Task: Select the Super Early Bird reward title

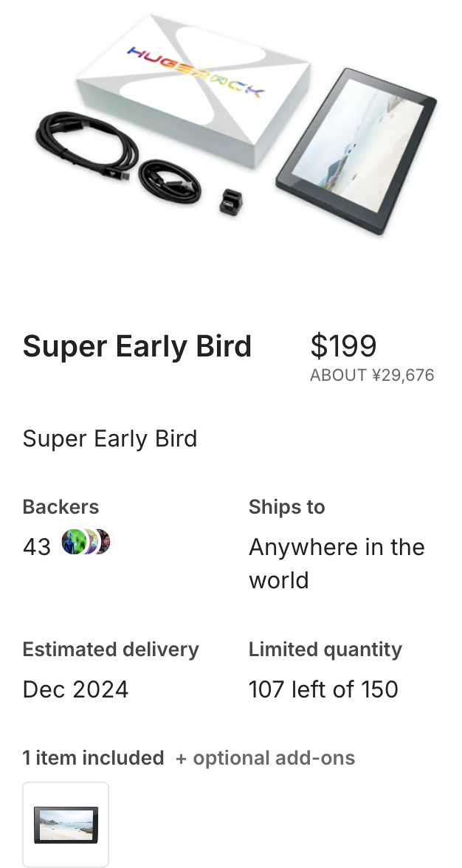Action: click(137, 346)
